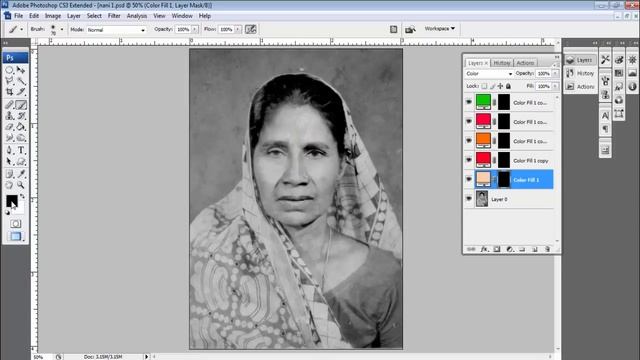Screen dimensions: 640x360
Task: Select the Elliptical Marquee tool
Action: click(x=9, y=70)
